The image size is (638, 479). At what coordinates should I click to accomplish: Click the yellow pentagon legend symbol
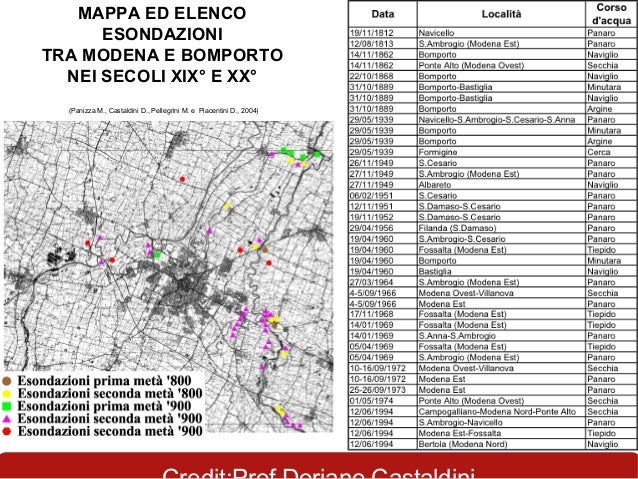point(7,394)
